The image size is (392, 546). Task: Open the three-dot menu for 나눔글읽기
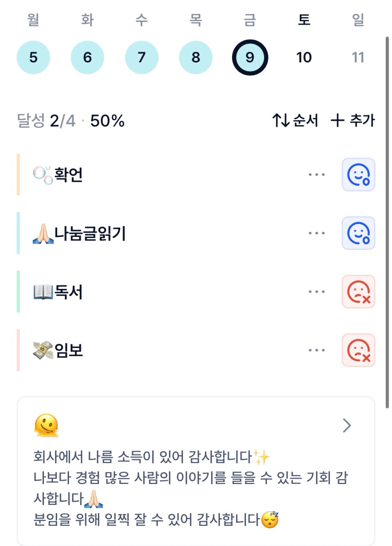click(x=316, y=233)
